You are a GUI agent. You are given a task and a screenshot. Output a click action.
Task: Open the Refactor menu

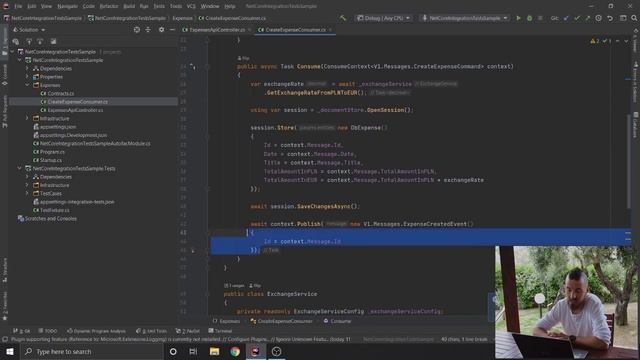click(109, 6)
